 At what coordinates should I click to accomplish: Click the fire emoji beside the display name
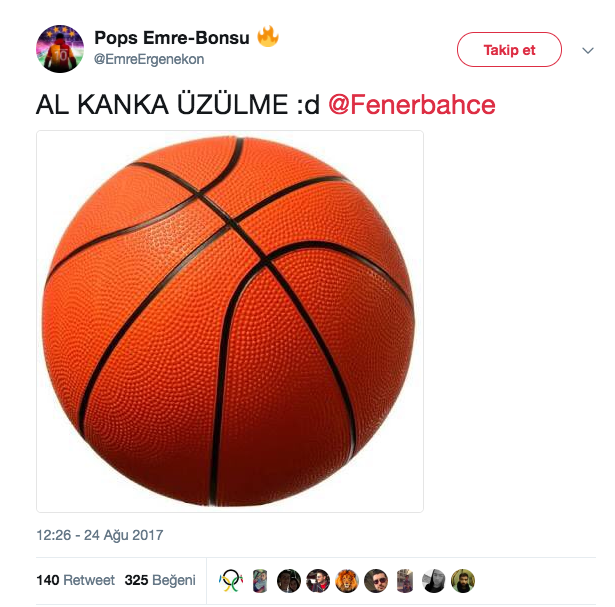267,37
